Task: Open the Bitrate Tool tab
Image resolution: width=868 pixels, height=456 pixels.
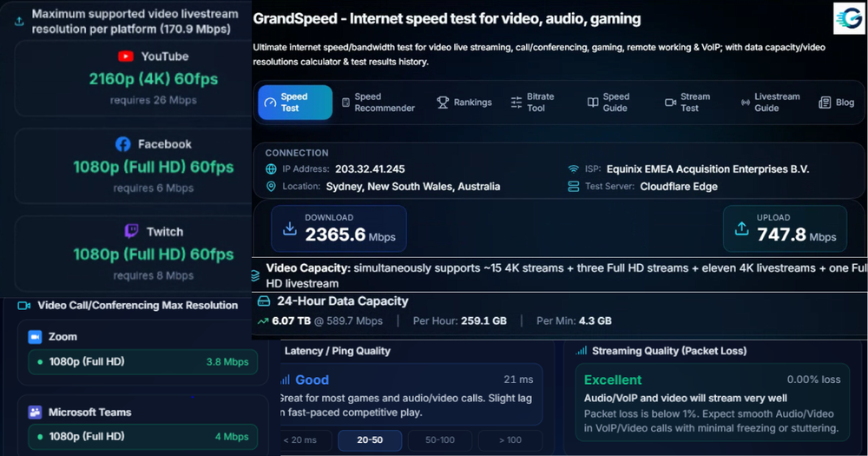Action: (533, 102)
